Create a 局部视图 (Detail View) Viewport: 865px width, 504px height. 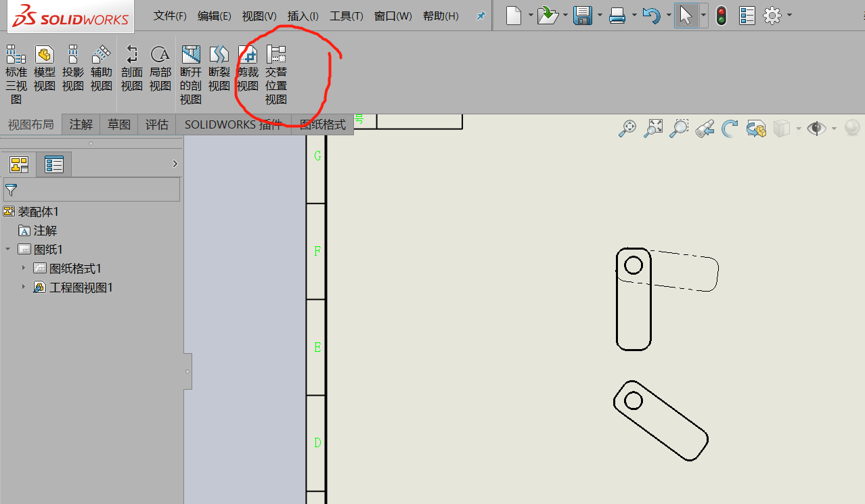pos(160,69)
